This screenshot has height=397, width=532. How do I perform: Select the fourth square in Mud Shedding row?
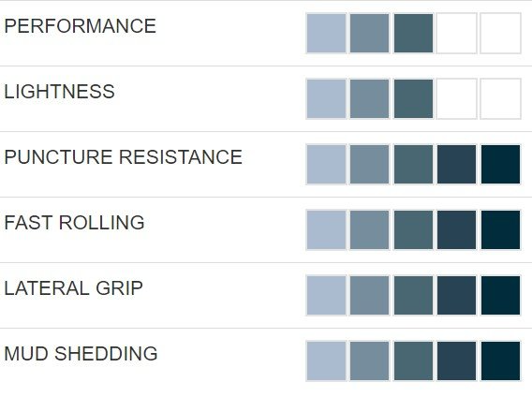tap(457, 360)
